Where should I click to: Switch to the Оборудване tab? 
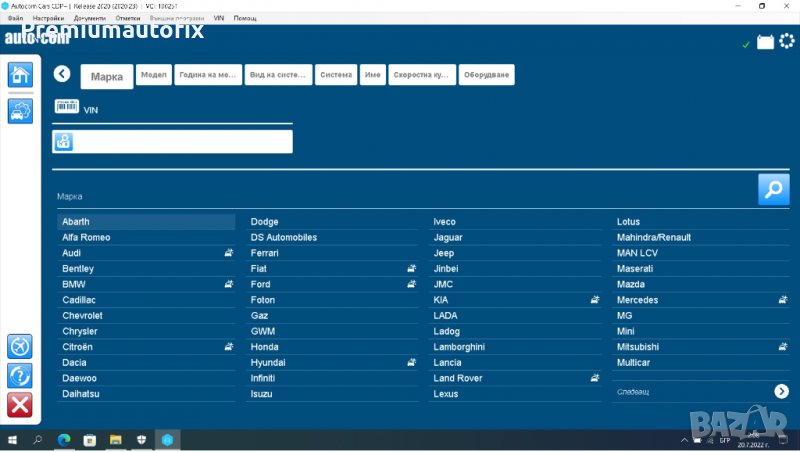(487, 75)
